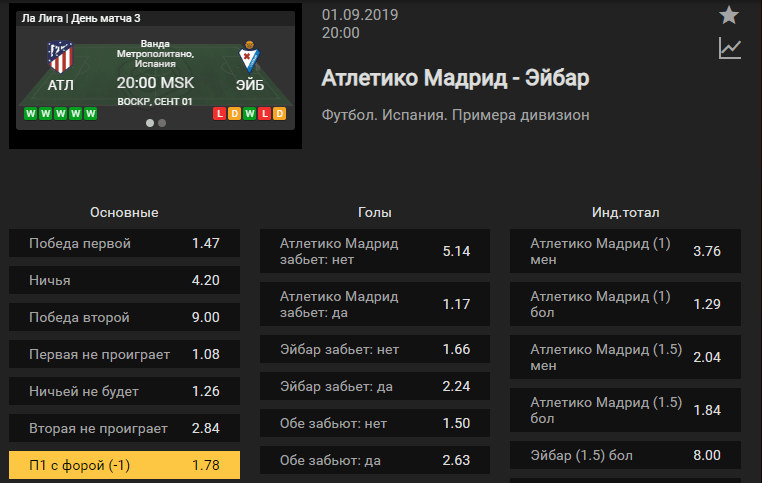Select Первая не проиграет odds 1.08

click(124, 354)
